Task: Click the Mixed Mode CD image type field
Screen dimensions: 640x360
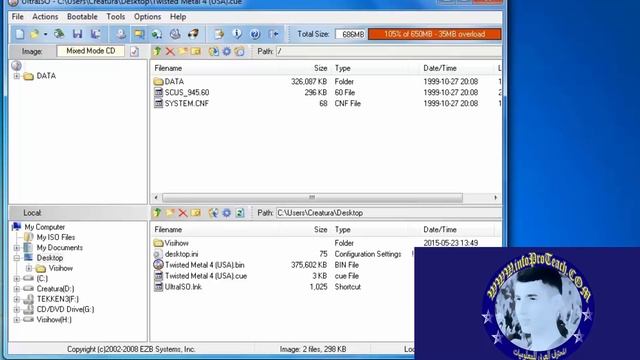Action: (x=91, y=51)
